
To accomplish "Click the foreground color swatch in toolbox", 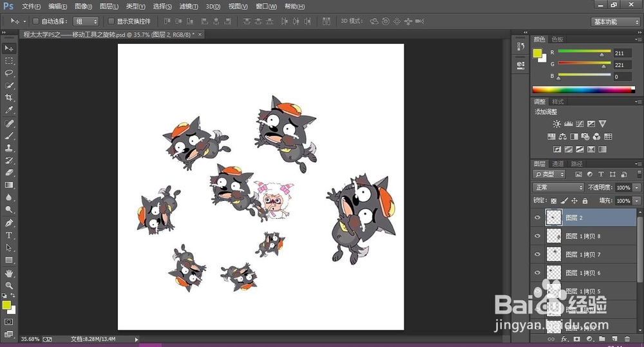I will [x=6, y=305].
